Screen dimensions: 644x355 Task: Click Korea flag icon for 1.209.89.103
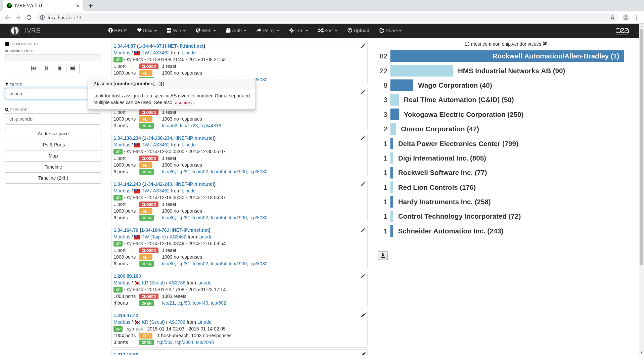pyautogui.click(x=137, y=283)
